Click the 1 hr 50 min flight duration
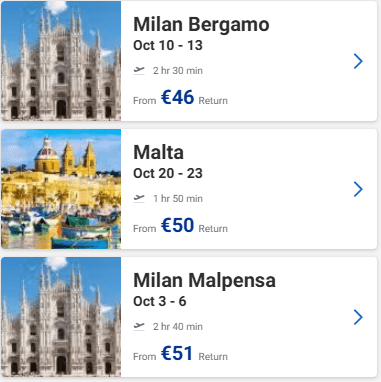This screenshot has width=381, height=382. 178,199
